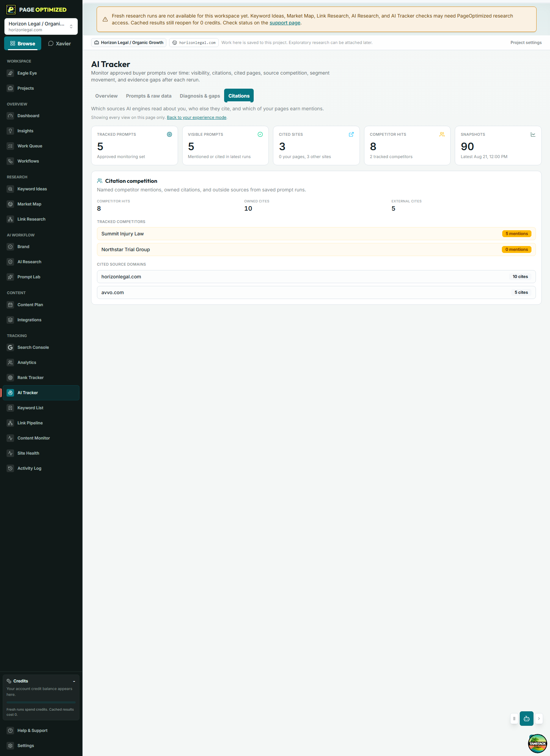Select the Northstar Trial Group competitor row

[x=316, y=249]
